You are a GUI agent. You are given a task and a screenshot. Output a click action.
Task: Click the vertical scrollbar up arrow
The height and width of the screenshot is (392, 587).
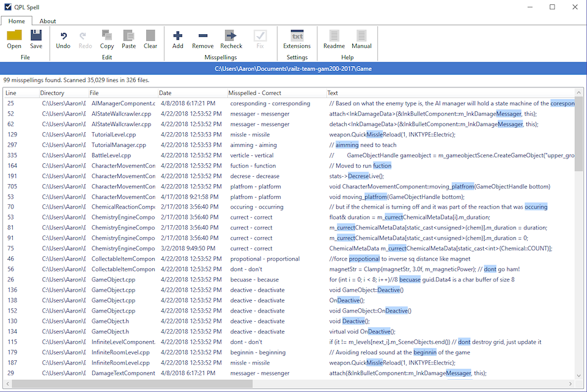tap(579, 92)
